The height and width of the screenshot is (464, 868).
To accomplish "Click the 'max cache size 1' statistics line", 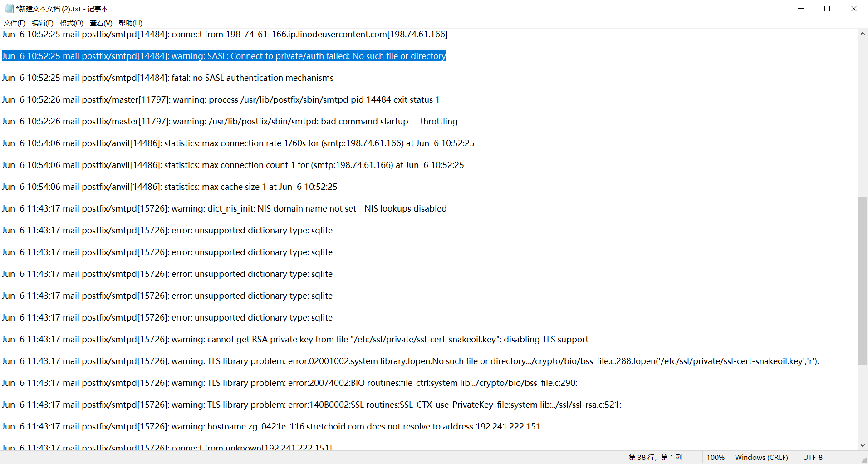I will pos(170,187).
